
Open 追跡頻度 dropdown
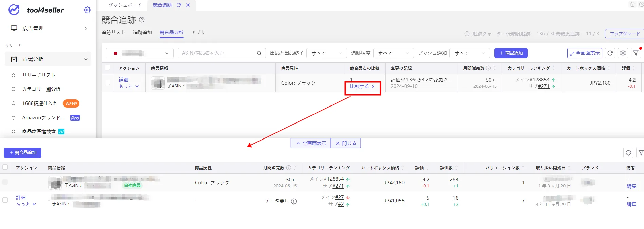(393, 53)
